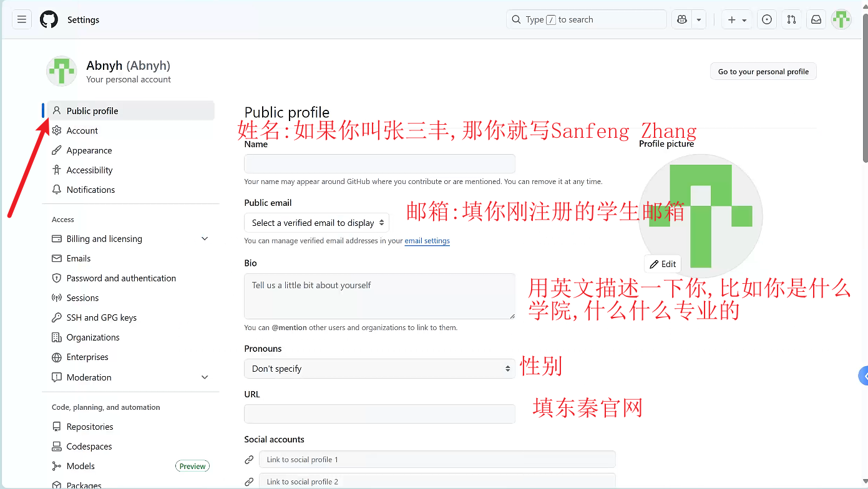Open the hamburger navigation menu
The image size is (868, 489).
(22, 20)
